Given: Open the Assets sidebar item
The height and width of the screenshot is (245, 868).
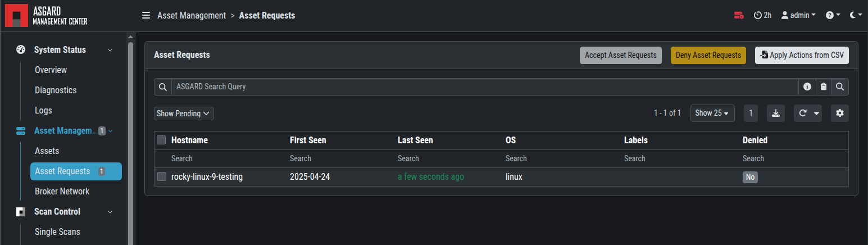Looking at the screenshot, I should pyautogui.click(x=47, y=151).
